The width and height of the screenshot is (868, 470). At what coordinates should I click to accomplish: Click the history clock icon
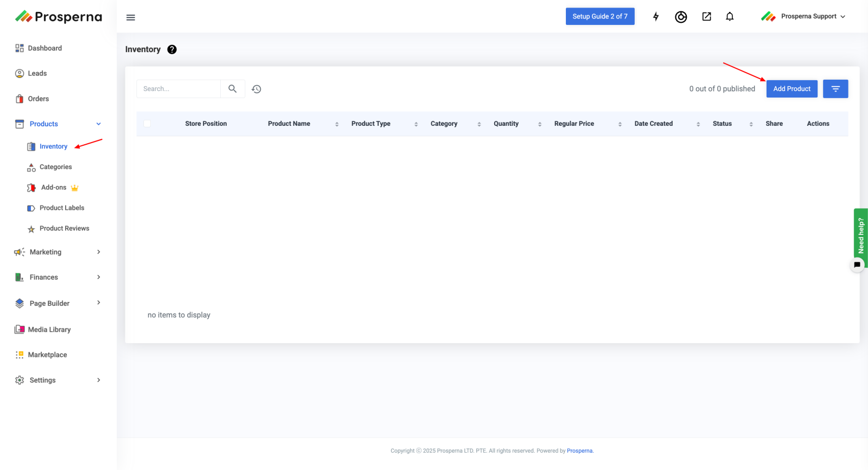(257, 89)
